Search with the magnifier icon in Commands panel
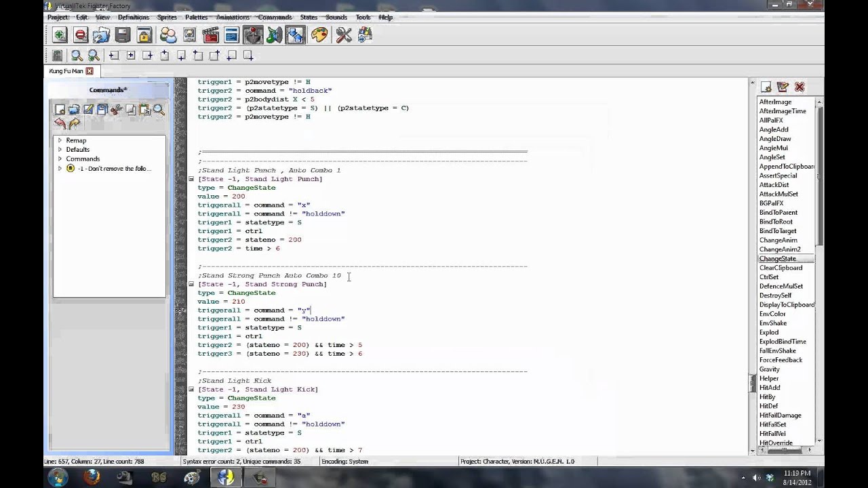 click(159, 110)
